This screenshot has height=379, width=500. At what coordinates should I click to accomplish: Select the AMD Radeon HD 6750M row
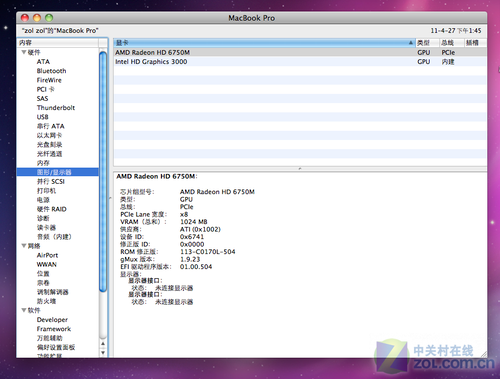pos(300,52)
